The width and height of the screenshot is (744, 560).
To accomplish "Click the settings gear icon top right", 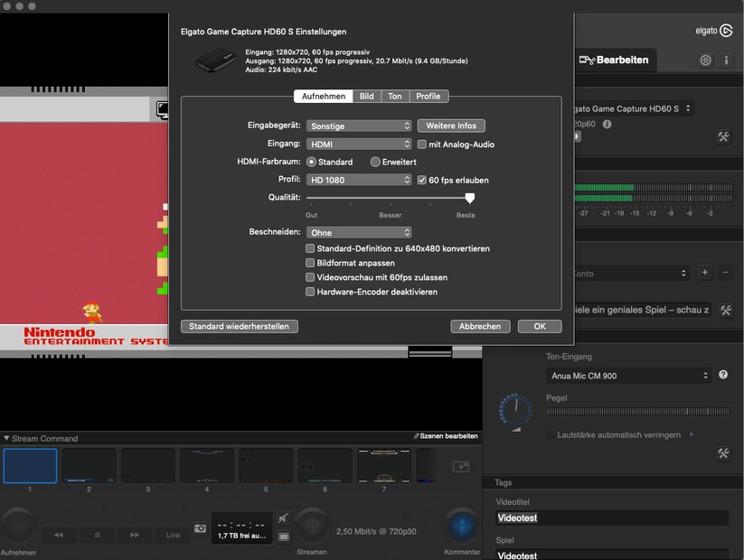I will [705, 60].
